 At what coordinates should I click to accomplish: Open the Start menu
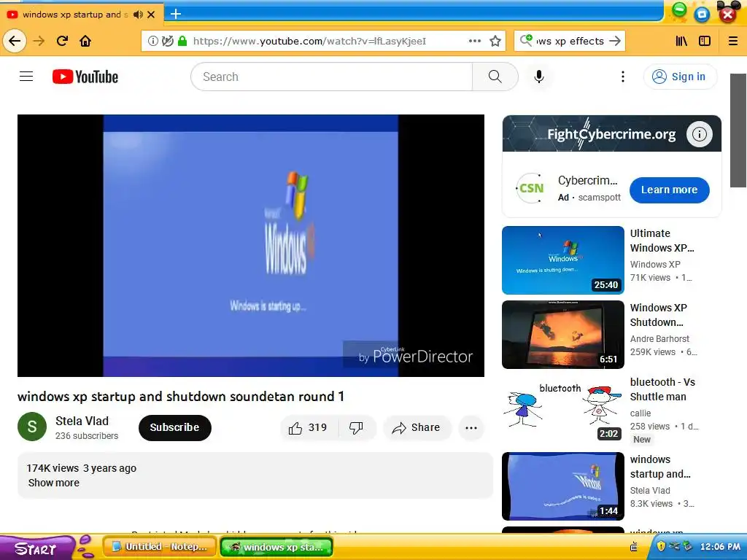[36, 548]
